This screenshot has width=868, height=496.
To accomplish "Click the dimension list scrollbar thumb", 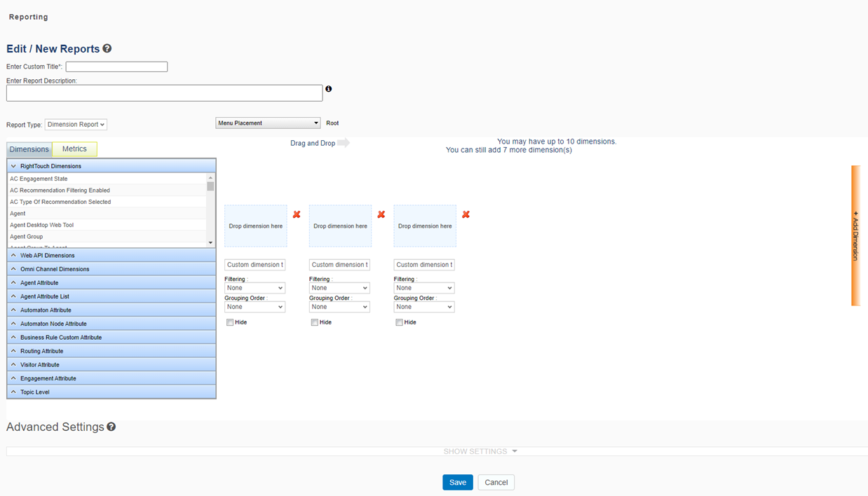I will [210, 186].
